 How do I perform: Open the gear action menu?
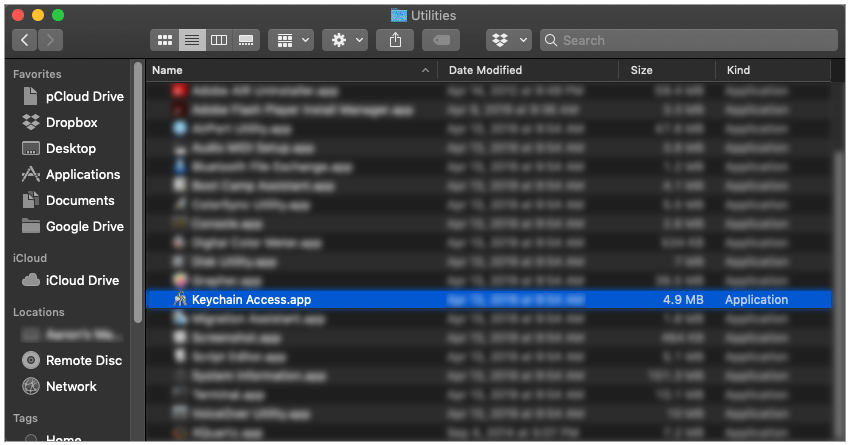tap(345, 40)
